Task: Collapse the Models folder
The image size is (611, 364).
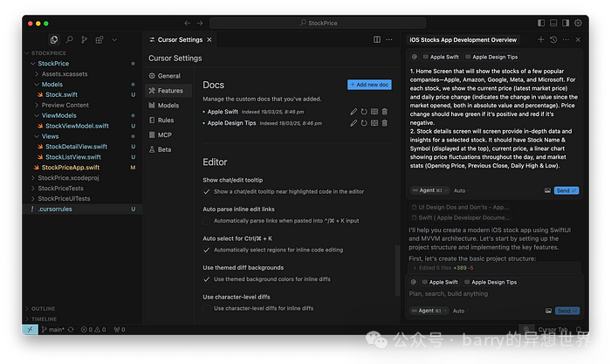Action: tap(37, 84)
